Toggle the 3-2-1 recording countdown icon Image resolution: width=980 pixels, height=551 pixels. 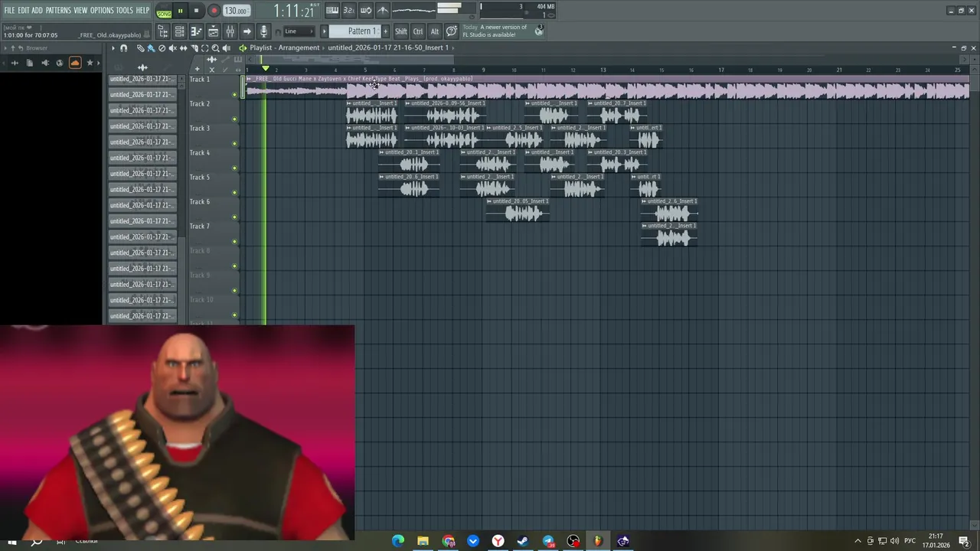tap(348, 11)
